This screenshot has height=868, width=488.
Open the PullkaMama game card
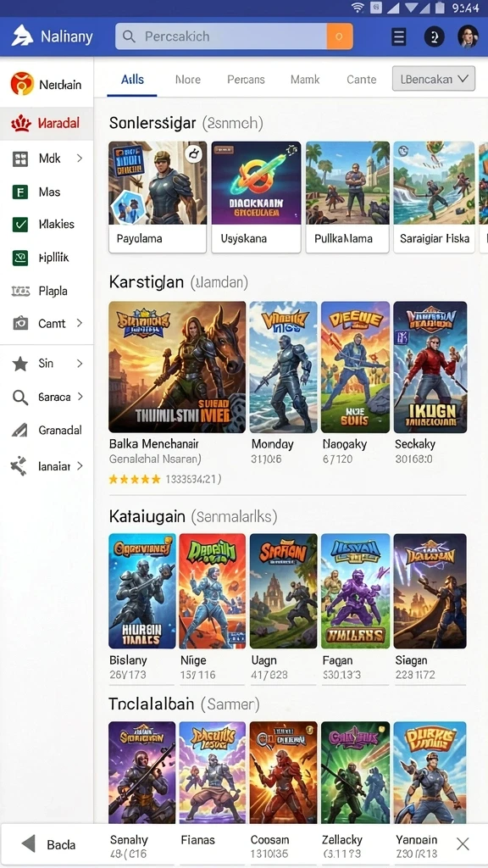(x=347, y=197)
